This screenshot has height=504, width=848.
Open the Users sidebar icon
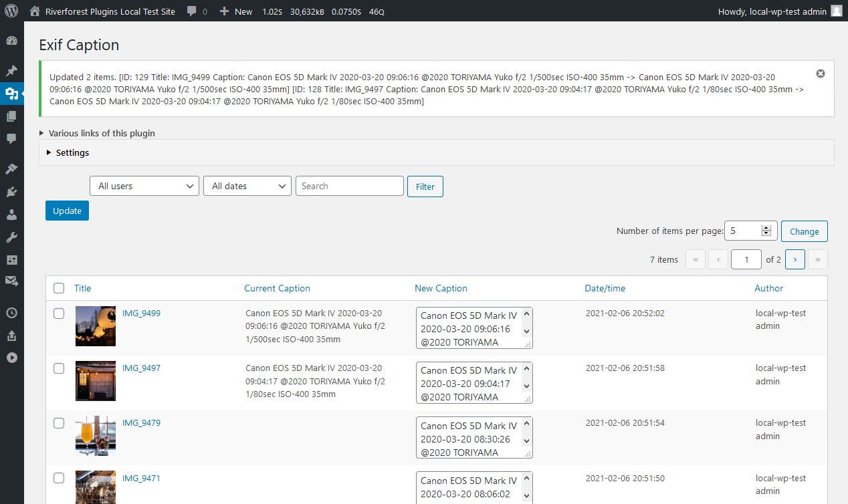pyautogui.click(x=11, y=215)
